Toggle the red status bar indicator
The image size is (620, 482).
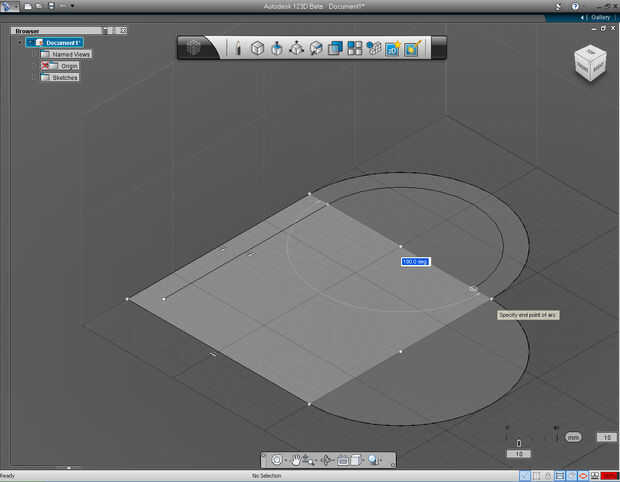609,476
